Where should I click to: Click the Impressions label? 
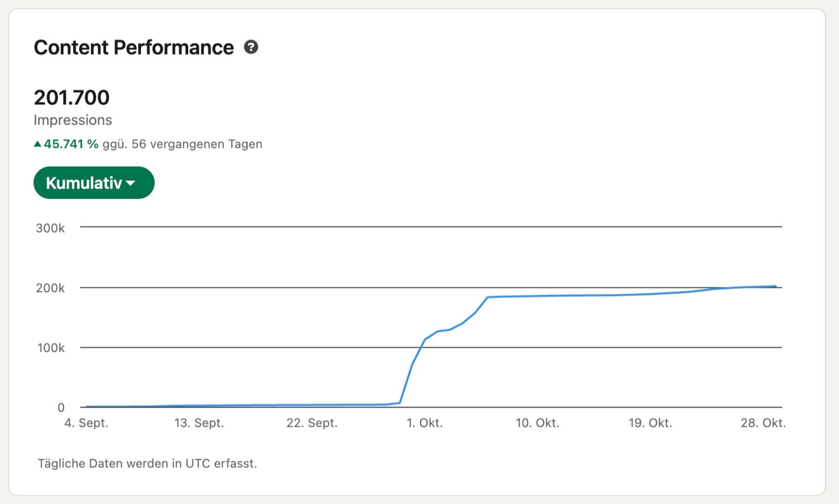(x=73, y=120)
